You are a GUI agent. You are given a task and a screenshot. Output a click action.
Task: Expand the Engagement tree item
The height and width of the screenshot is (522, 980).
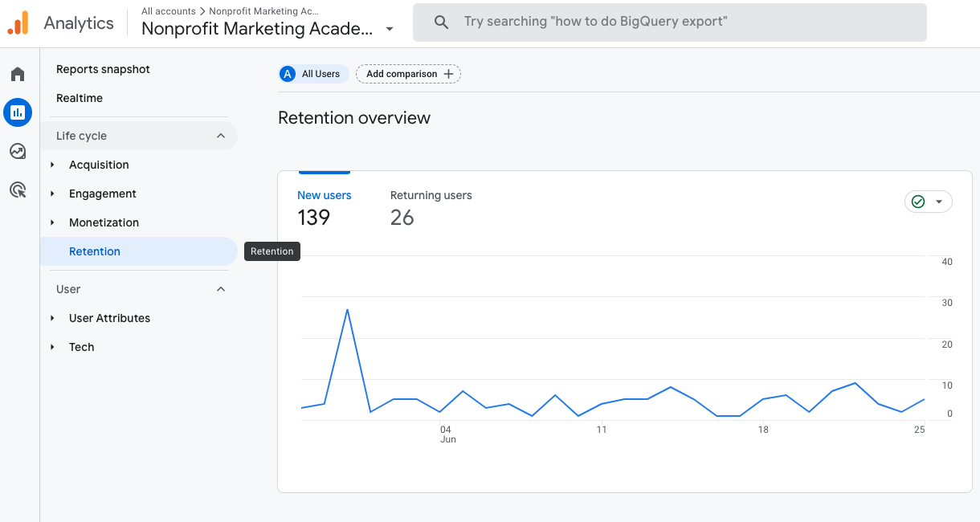click(53, 194)
